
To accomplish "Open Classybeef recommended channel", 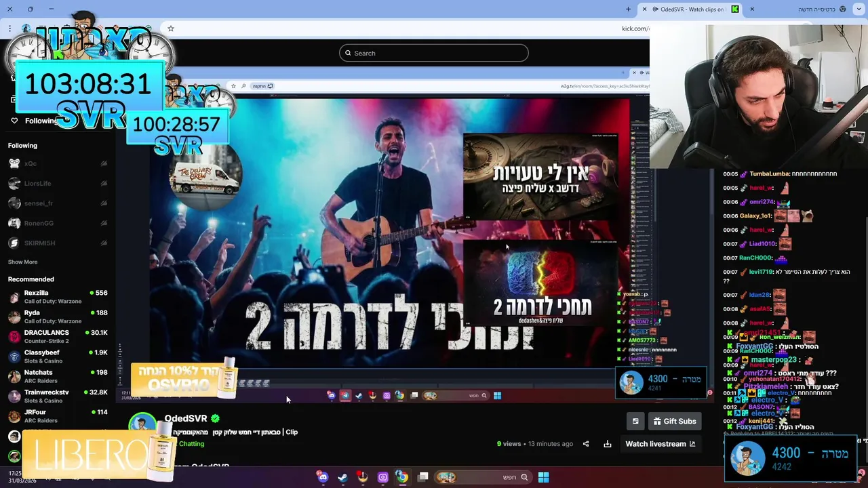I will (x=58, y=357).
